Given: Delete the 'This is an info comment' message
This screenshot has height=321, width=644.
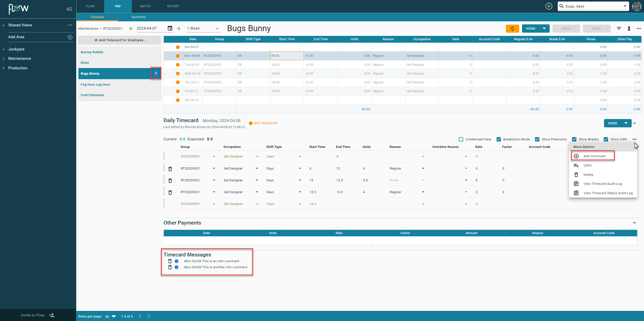Looking at the screenshot, I should point(170,261).
